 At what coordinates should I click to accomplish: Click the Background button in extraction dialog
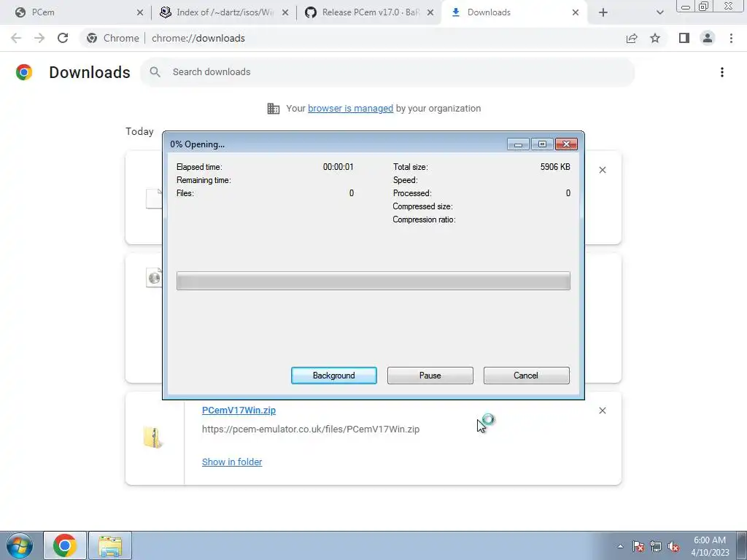tap(333, 376)
